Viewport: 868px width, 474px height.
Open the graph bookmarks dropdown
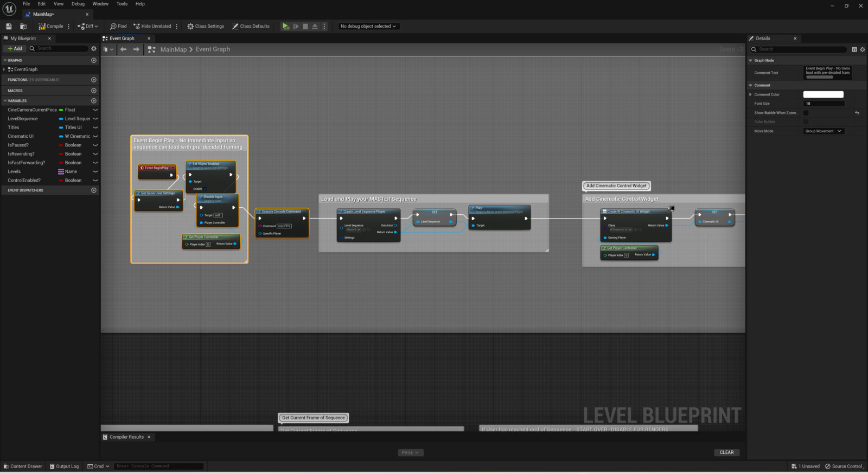108,49
